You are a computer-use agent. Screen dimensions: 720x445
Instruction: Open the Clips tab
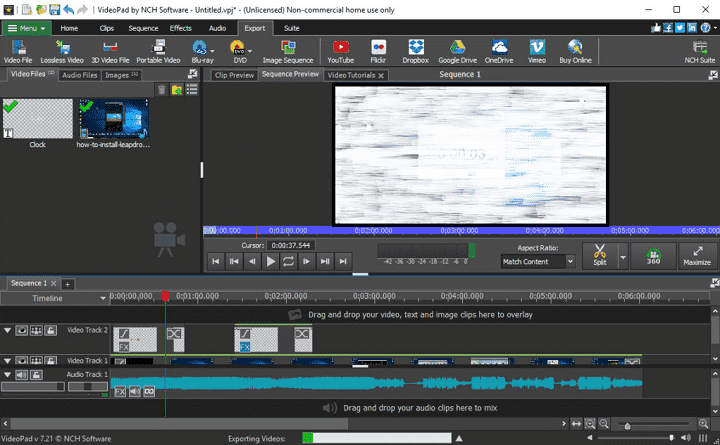107,28
